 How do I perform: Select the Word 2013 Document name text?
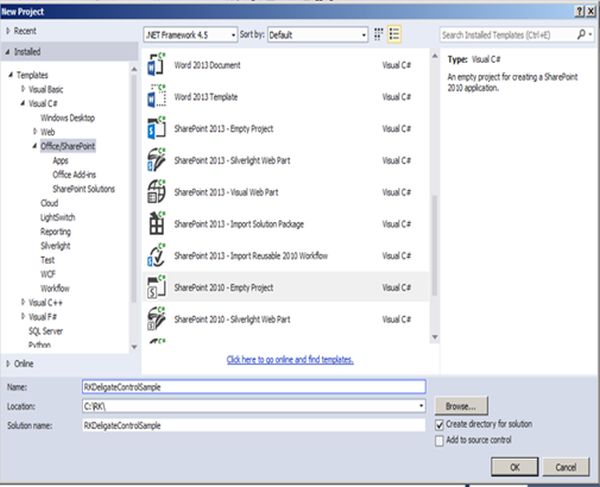207,65
